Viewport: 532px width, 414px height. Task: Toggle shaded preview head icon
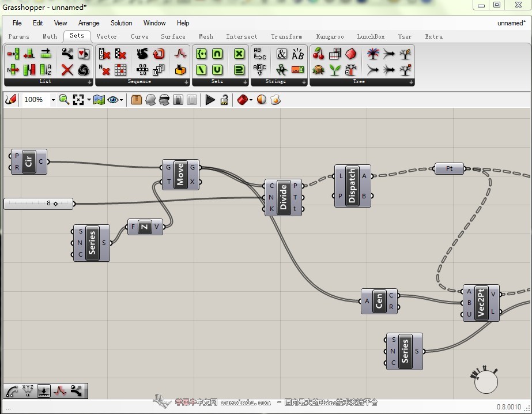164,100
